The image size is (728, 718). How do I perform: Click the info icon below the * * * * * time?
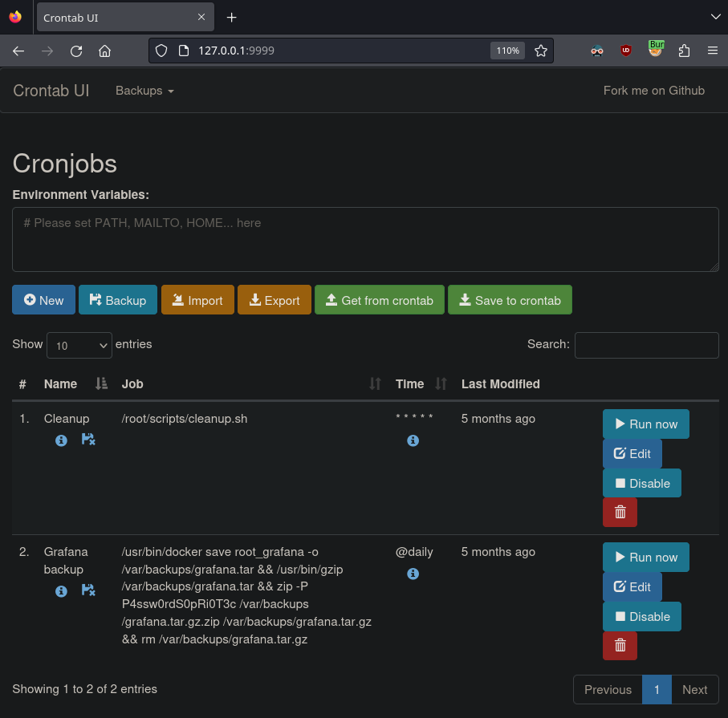pos(413,440)
